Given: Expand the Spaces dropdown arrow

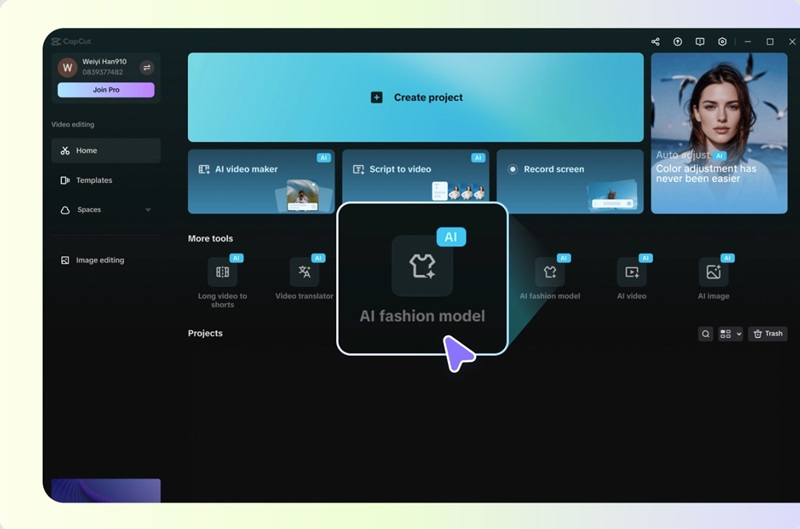Looking at the screenshot, I should [148, 210].
